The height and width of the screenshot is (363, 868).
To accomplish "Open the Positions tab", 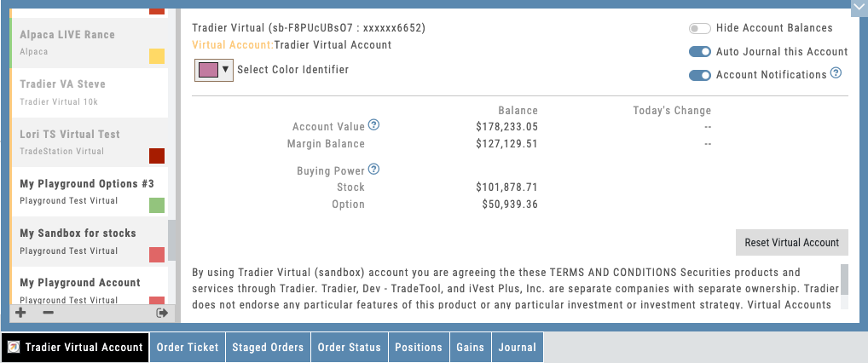I will pyautogui.click(x=419, y=348).
